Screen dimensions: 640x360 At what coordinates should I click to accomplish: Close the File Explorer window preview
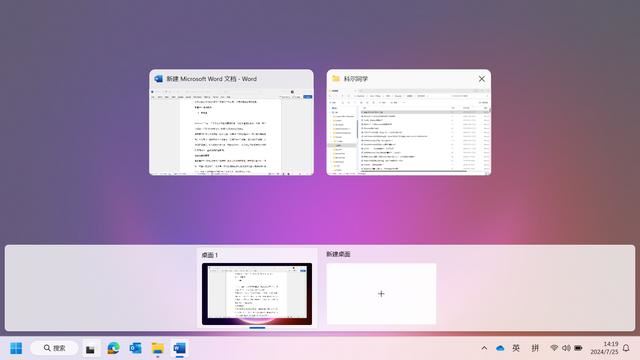point(482,79)
